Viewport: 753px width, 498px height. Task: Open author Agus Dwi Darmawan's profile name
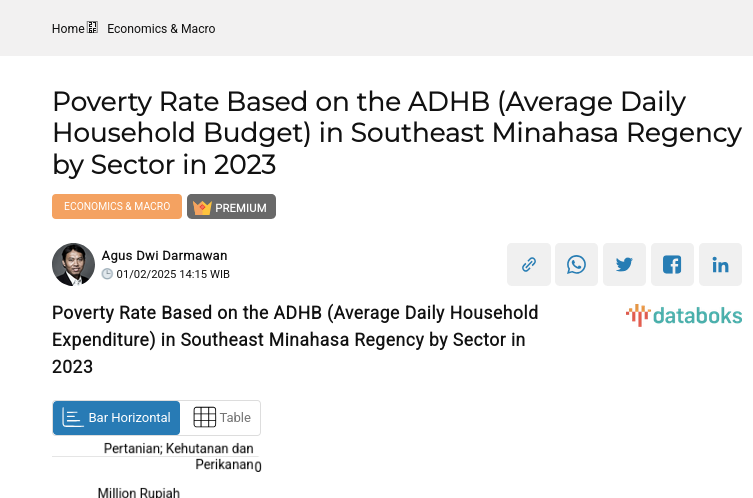click(164, 255)
